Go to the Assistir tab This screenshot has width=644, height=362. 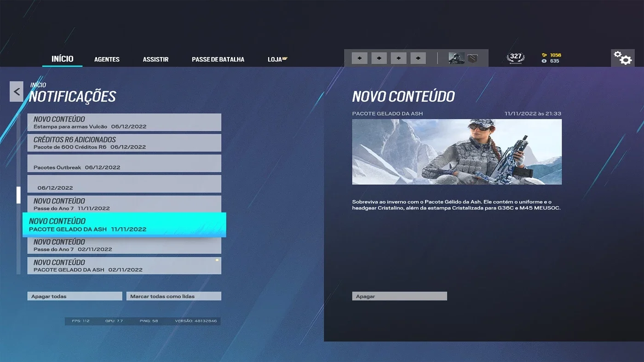[x=155, y=59]
